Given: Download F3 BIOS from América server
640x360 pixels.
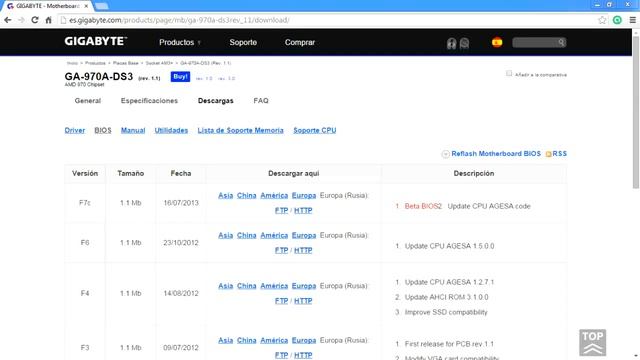Looking at the screenshot, I should [x=274, y=340].
